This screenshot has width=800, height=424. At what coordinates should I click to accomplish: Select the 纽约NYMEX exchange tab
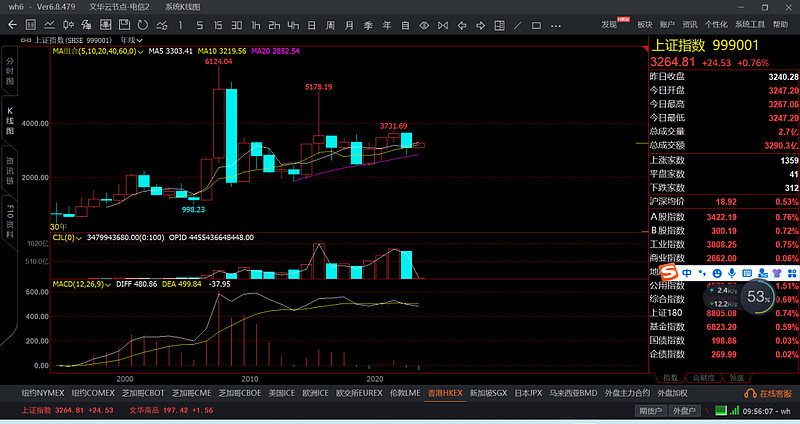point(43,393)
